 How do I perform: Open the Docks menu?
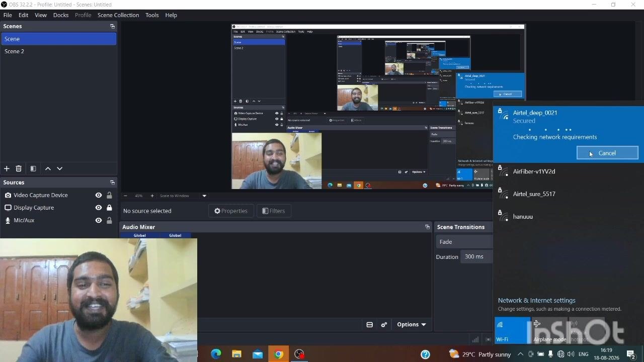coord(61,15)
